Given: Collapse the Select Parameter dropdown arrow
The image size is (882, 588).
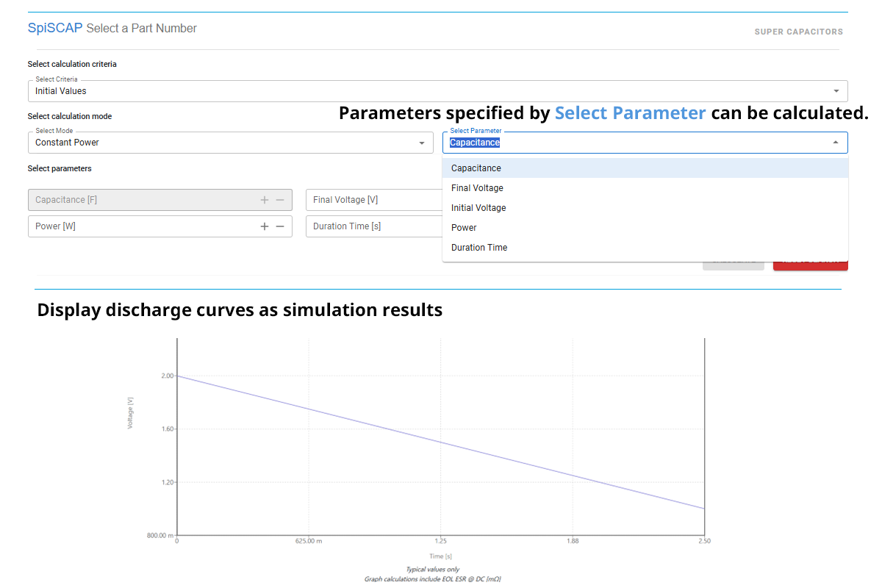Looking at the screenshot, I should click(x=836, y=143).
